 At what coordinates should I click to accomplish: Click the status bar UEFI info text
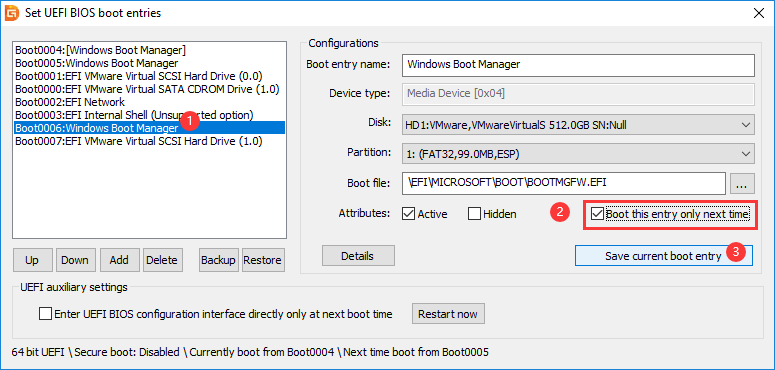pyautogui.click(x=250, y=352)
